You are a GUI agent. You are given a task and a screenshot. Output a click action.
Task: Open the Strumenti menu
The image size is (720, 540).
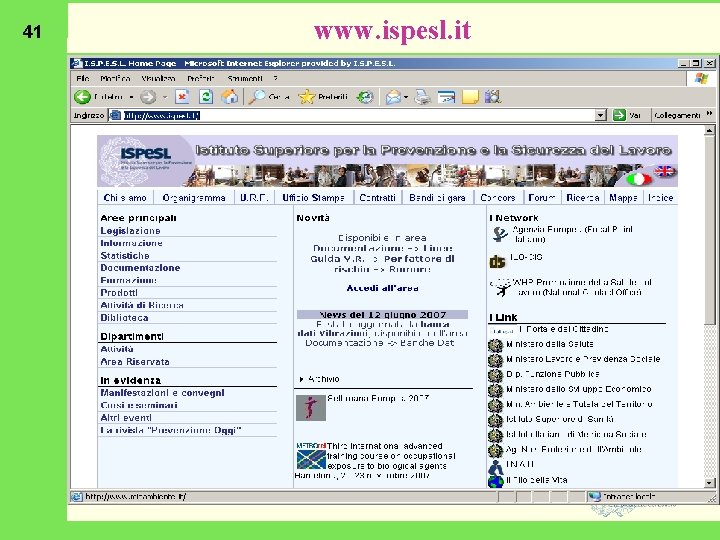(x=245, y=79)
